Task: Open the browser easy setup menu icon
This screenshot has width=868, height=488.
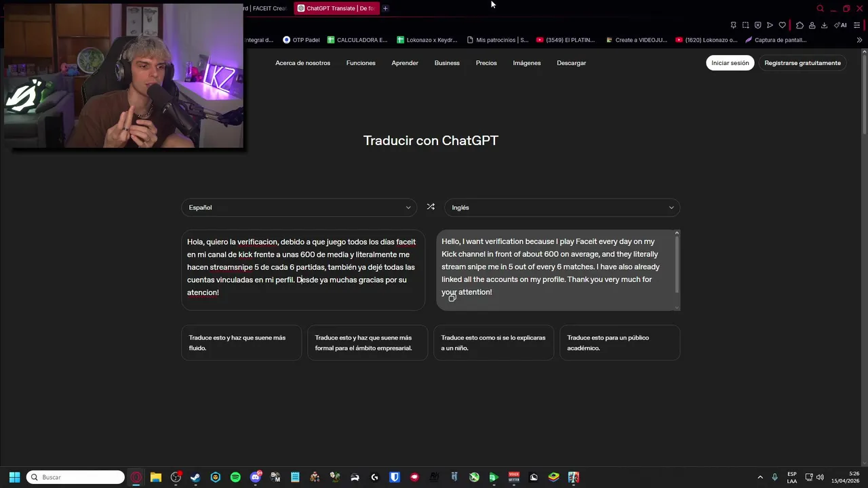Action: [856, 25]
